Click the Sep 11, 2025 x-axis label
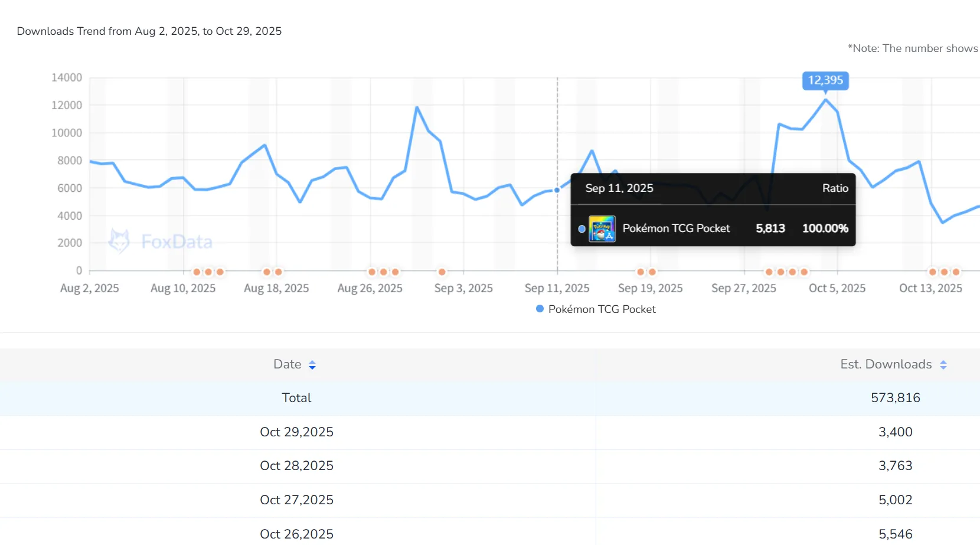This screenshot has height=545, width=980. pyautogui.click(x=557, y=288)
